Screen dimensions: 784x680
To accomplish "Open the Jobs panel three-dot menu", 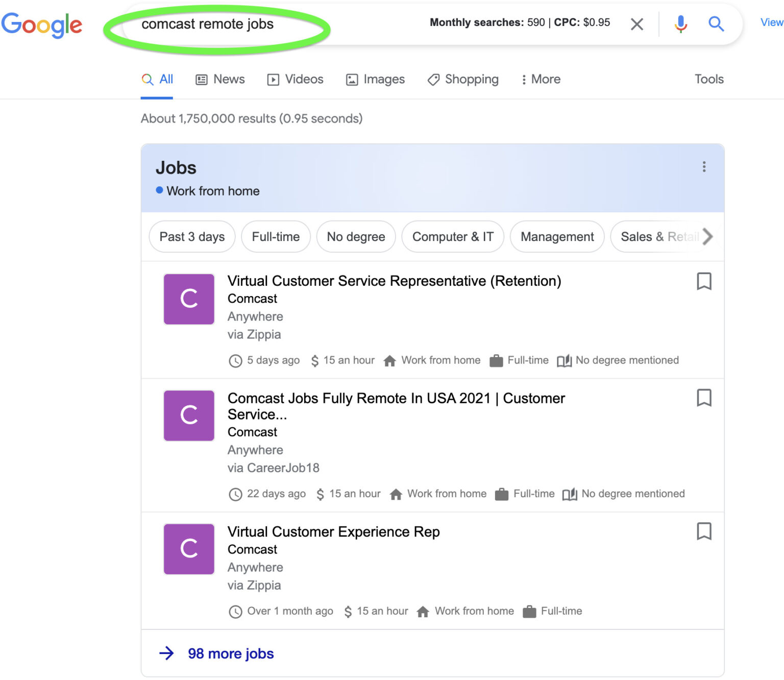I will (704, 166).
